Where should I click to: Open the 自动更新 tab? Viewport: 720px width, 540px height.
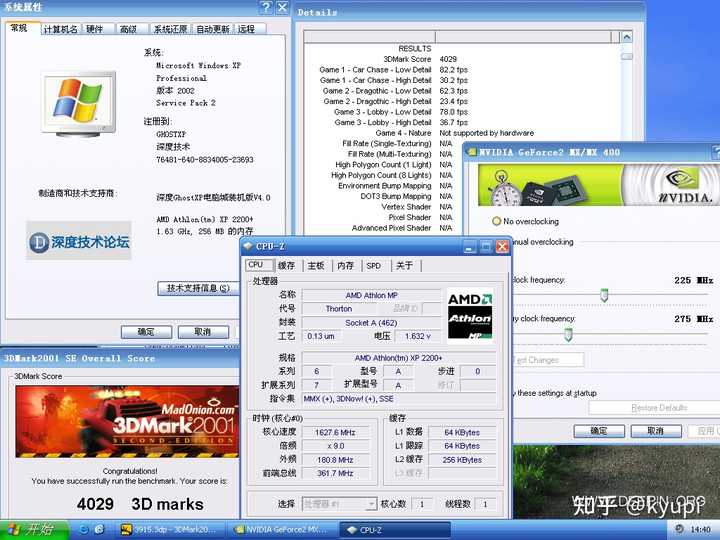click(213, 29)
